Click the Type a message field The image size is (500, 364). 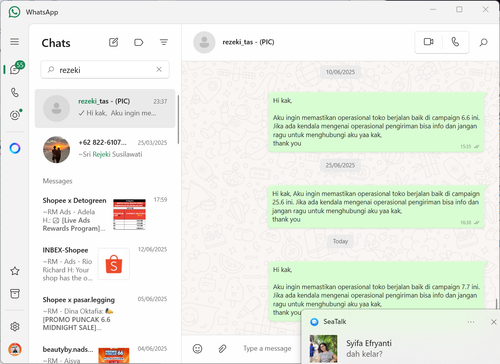(267, 349)
